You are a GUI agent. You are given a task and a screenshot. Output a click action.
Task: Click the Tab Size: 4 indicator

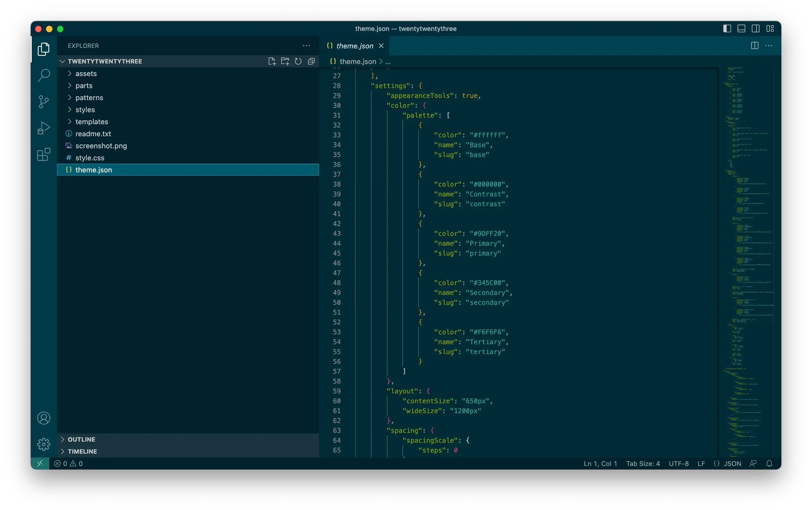pos(643,464)
